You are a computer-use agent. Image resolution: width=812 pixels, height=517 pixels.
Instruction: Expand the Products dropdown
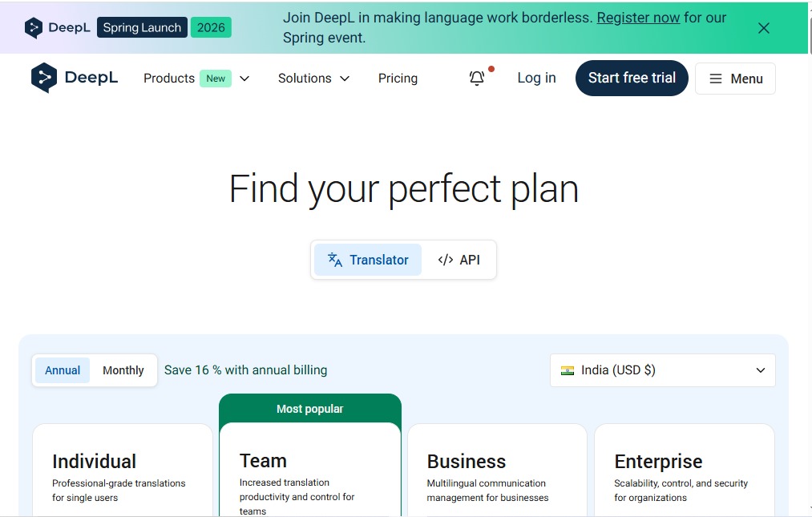click(x=196, y=78)
